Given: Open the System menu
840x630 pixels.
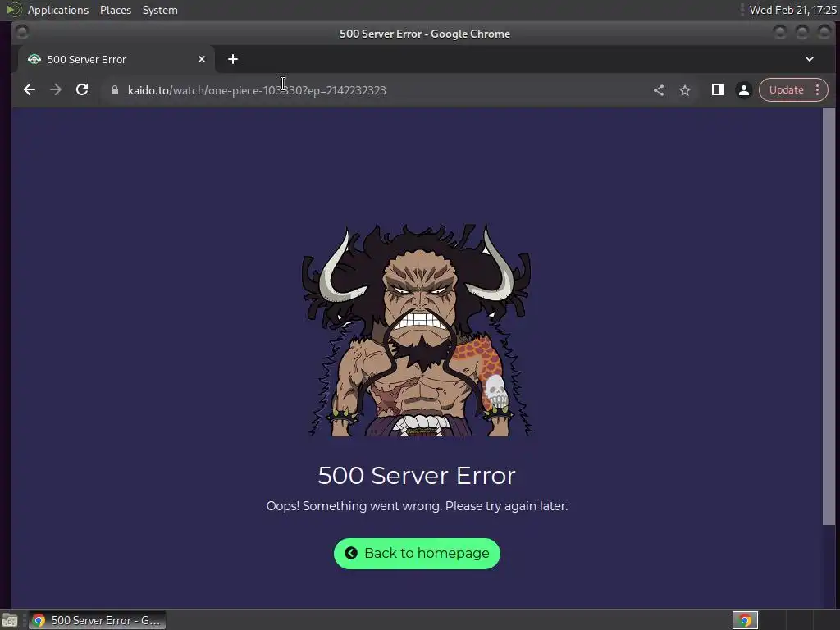Looking at the screenshot, I should pyautogui.click(x=160, y=10).
